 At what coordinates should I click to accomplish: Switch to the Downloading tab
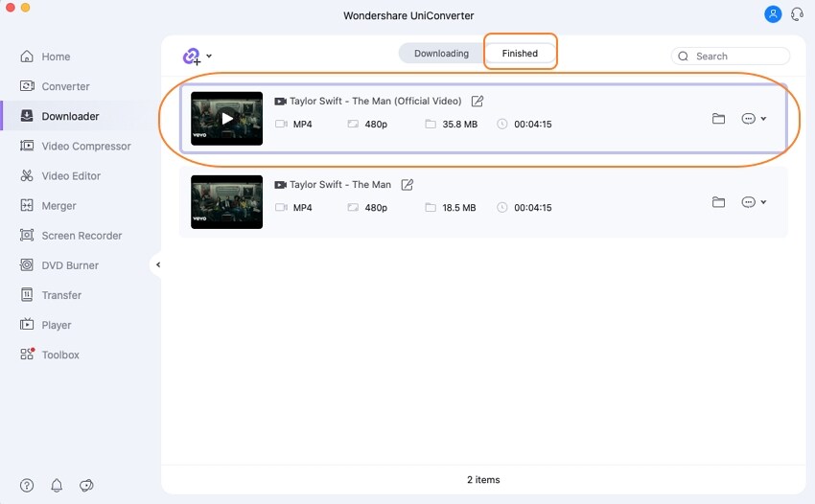point(441,54)
